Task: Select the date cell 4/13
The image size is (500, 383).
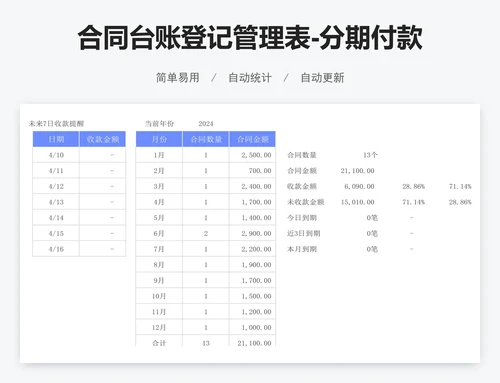Action: point(56,202)
